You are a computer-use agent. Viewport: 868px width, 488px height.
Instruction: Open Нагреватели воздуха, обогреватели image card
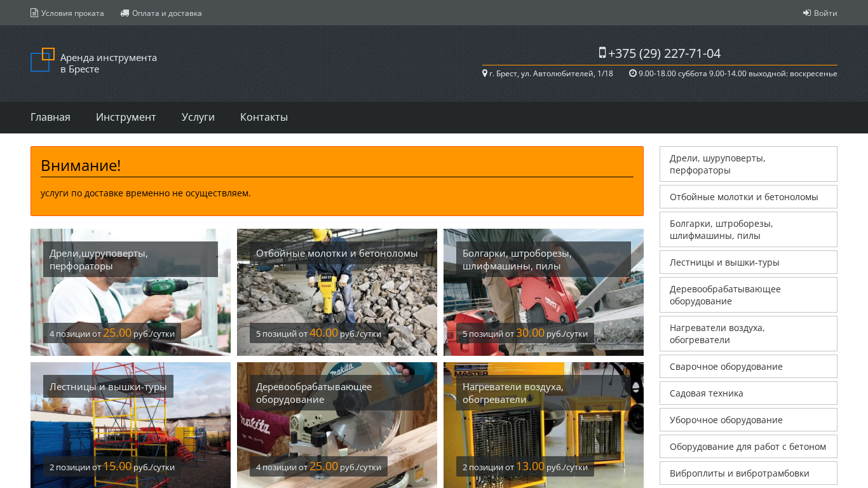(x=543, y=425)
